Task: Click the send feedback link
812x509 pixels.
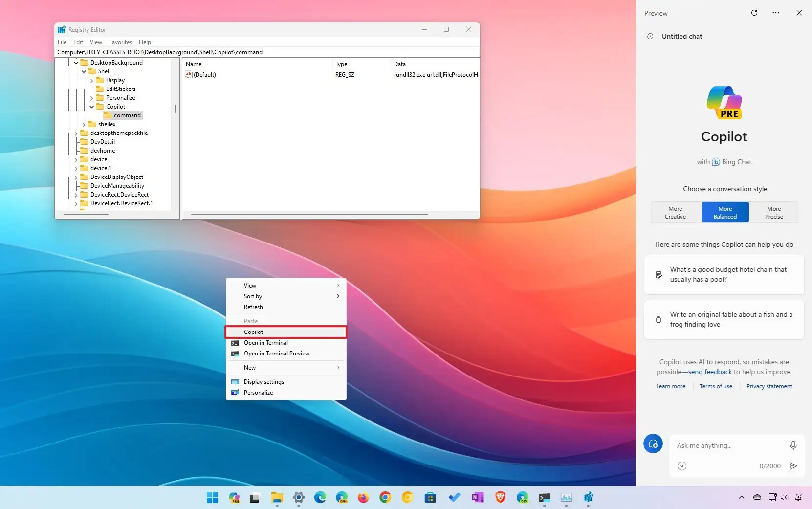Action: pyautogui.click(x=710, y=372)
